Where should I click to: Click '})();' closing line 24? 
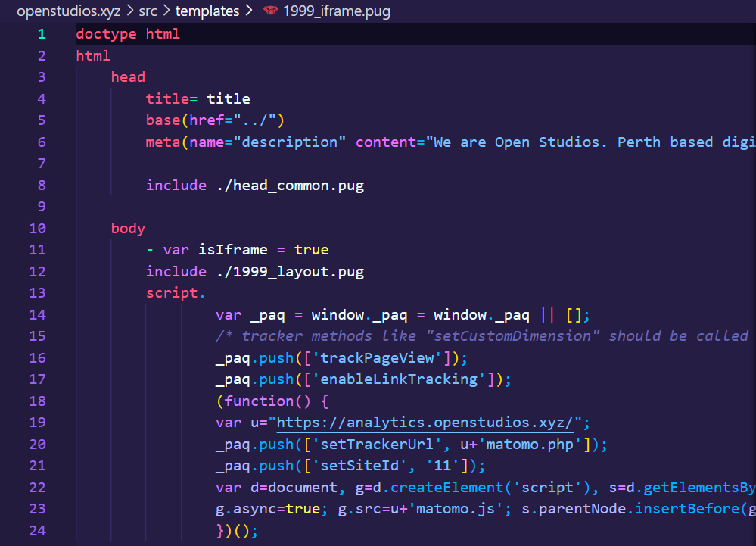coord(237,531)
